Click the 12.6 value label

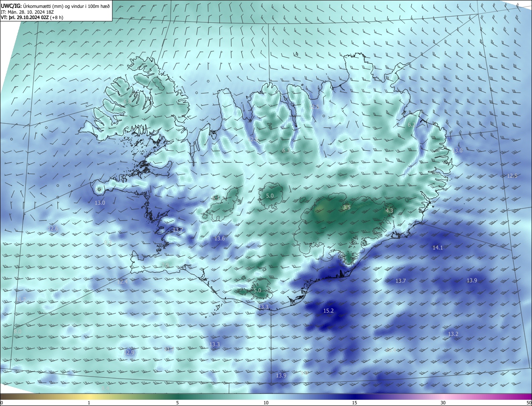point(53,228)
